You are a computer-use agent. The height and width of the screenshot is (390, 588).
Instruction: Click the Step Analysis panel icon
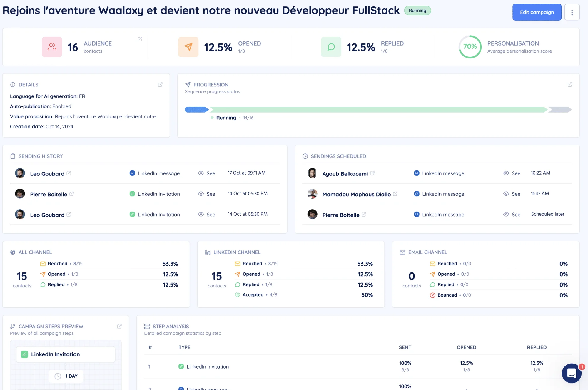point(147,326)
